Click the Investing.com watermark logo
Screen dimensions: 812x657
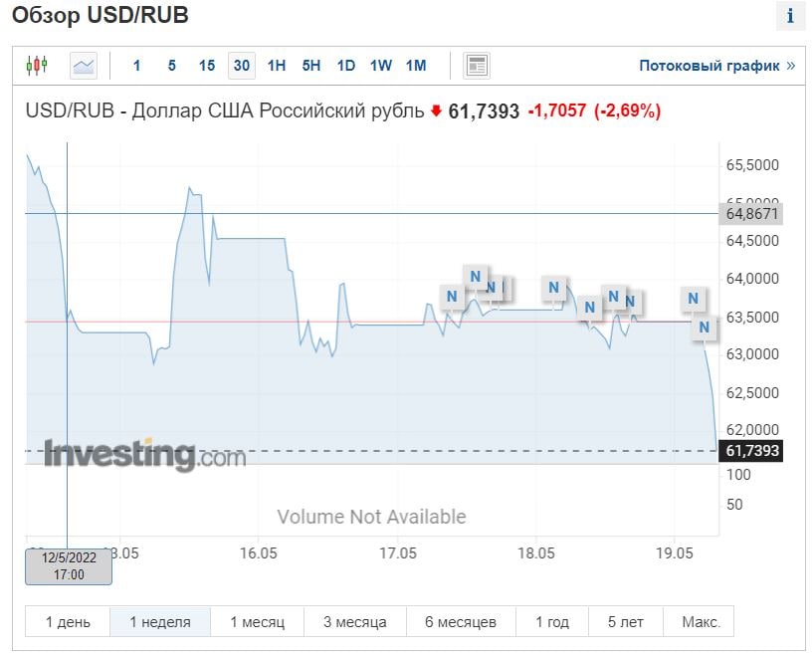tap(143, 455)
